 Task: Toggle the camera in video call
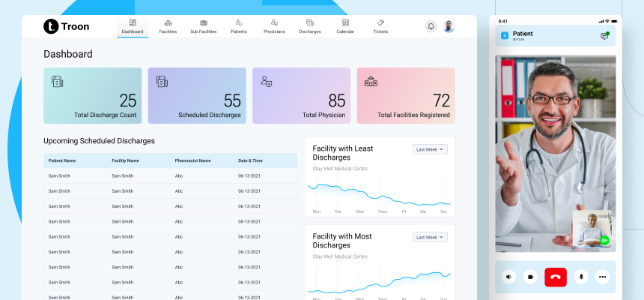click(x=530, y=277)
